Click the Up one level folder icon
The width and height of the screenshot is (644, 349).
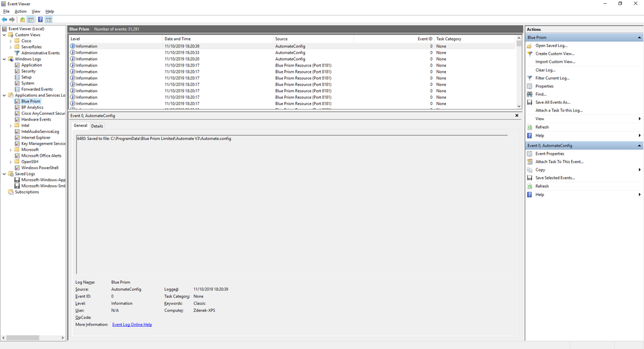tap(22, 19)
